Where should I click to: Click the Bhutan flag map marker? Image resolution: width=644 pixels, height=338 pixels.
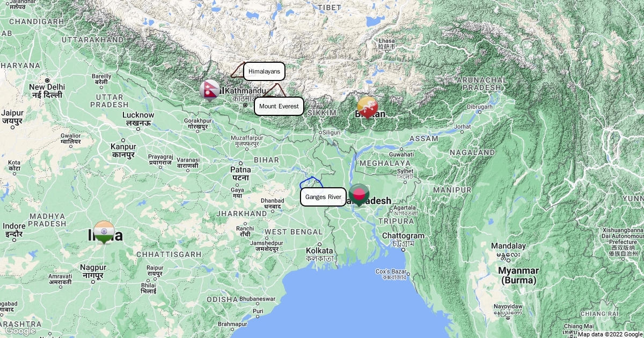[368, 107]
